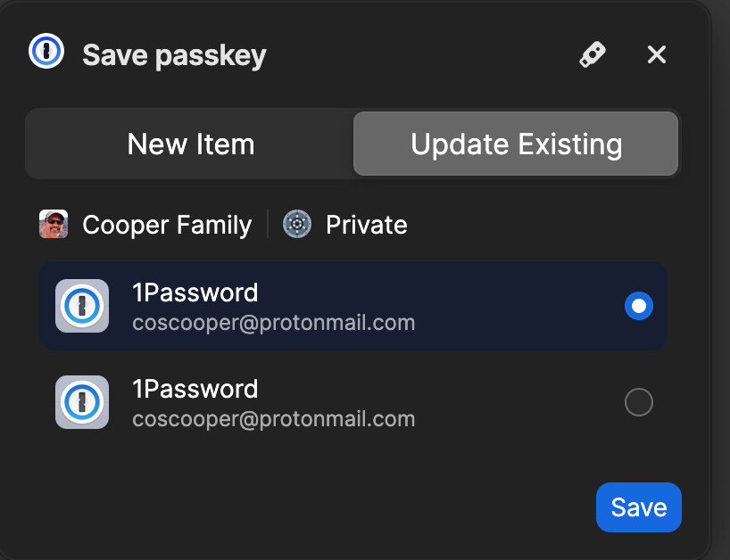Switch to the New Item tab

point(190,144)
